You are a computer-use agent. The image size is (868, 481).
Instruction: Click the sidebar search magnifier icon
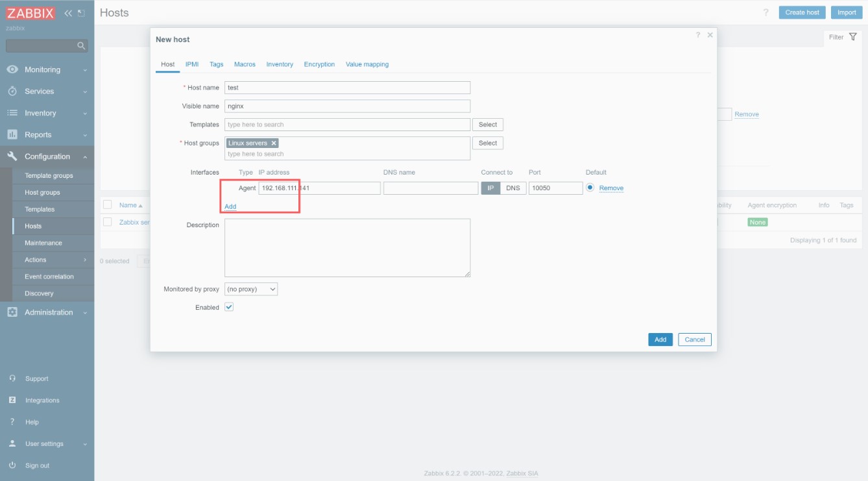81,46
